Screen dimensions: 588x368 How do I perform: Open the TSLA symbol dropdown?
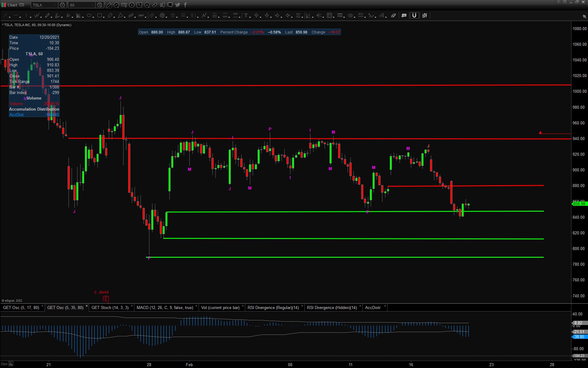coord(55,5)
